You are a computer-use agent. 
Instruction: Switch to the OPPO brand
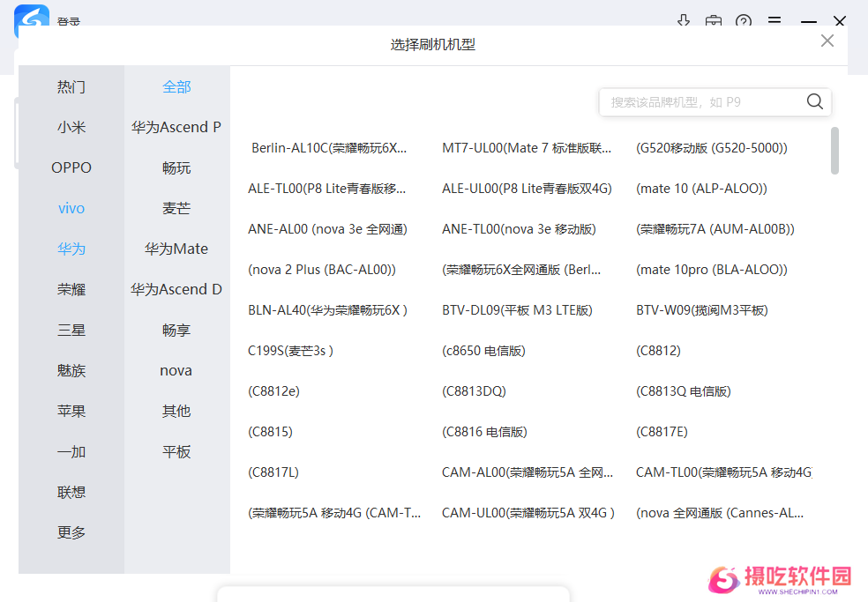71,167
